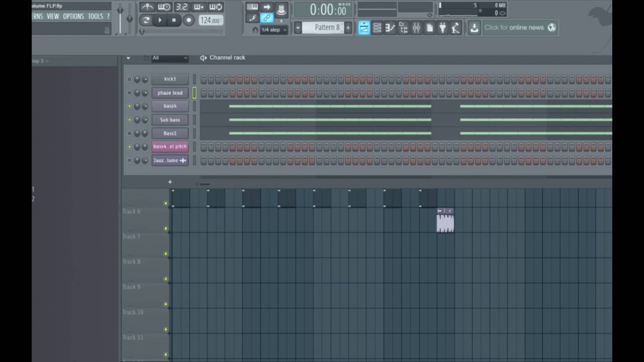Open the ? help menu
The height and width of the screenshot is (362, 644).
pos(108,16)
